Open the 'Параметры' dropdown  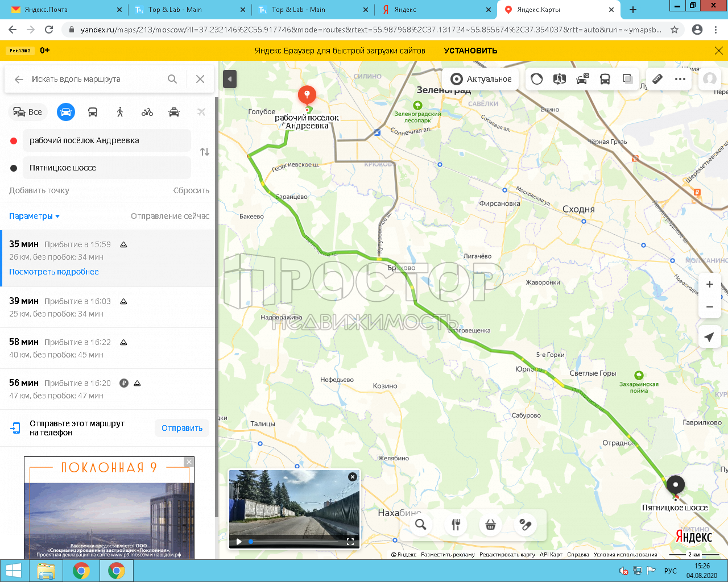pyautogui.click(x=34, y=216)
